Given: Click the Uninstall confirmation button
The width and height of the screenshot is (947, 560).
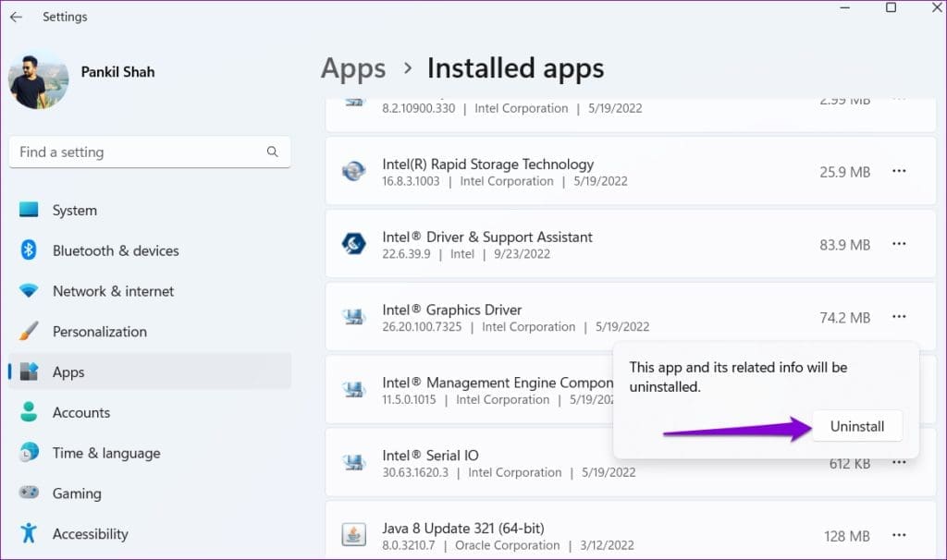Looking at the screenshot, I should click(x=856, y=426).
